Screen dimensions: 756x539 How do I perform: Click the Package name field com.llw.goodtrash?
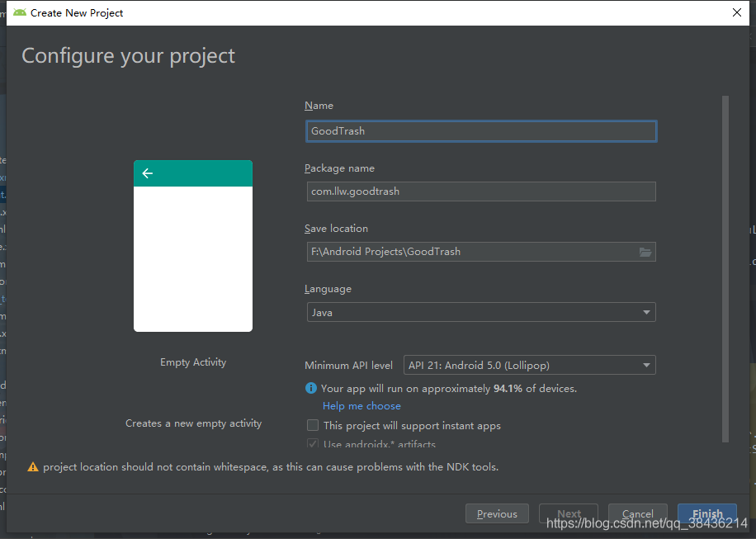pyautogui.click(x=481, y=191)
